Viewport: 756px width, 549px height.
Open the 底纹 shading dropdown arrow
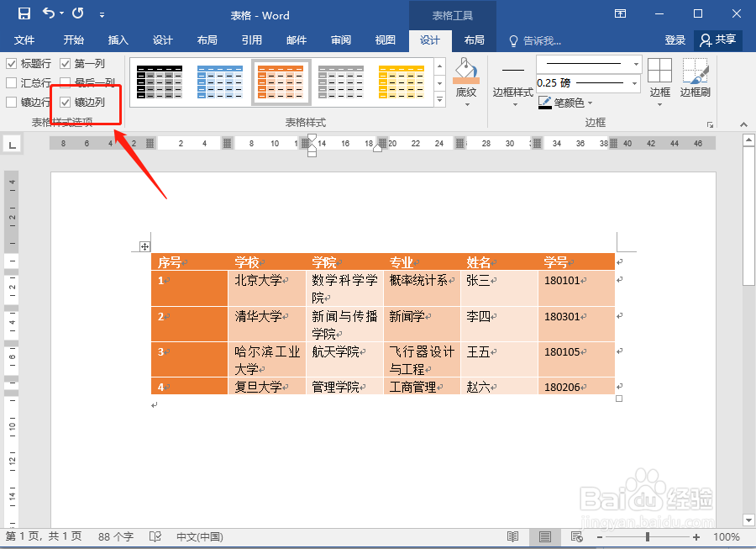tap(467, 104)
